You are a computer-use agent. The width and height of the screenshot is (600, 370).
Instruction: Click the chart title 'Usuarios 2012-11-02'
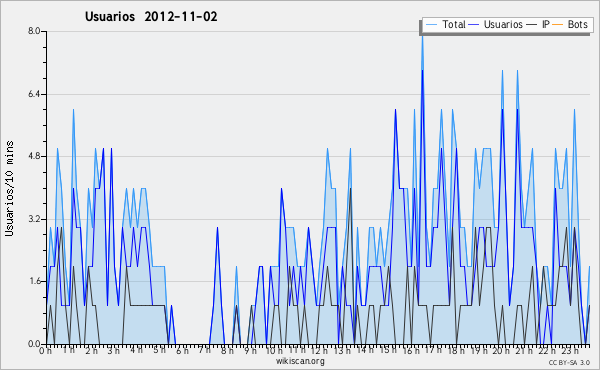tap(151, 17)
